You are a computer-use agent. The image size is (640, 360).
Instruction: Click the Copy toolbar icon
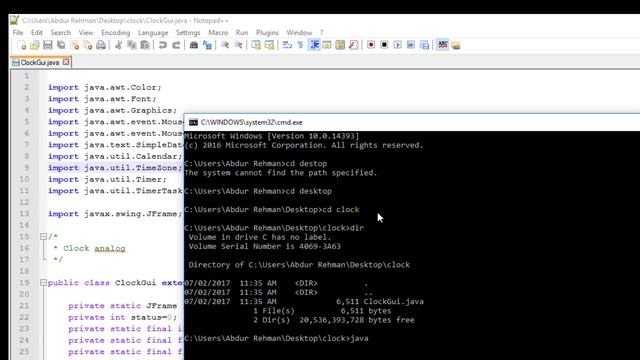pos(131,45)
